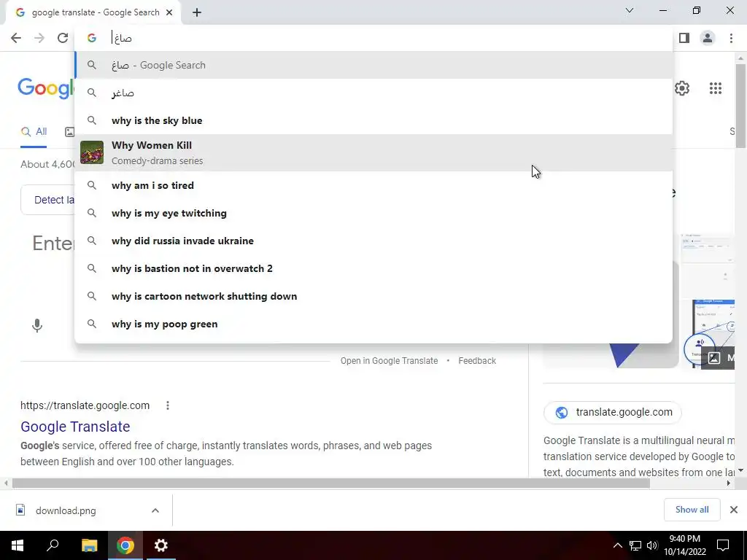Open in Google Translate link
Screen dimensions: 747x560
tap(389, 361)
